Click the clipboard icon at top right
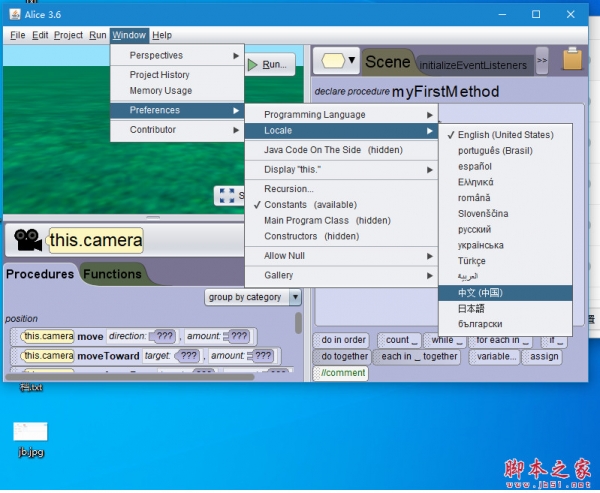 point(573,60)
